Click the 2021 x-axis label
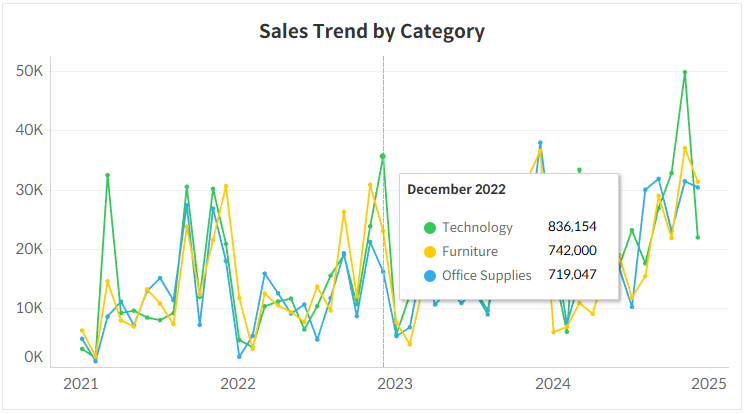 point(80,383)
